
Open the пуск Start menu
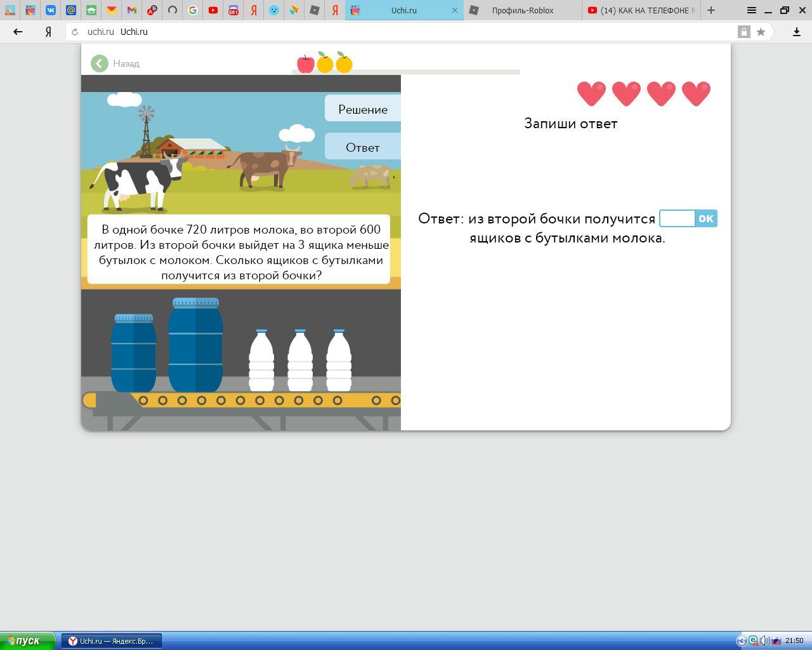(27, 640)
